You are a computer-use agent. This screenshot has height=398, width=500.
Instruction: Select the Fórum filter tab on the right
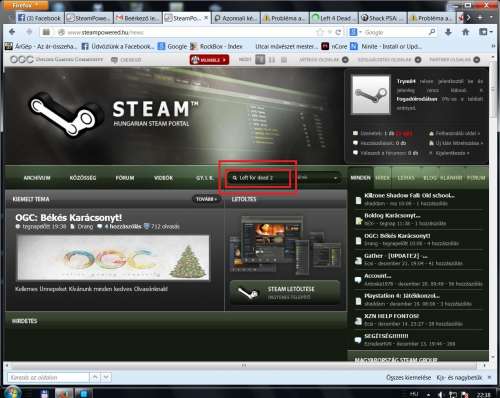coord(476,178)
